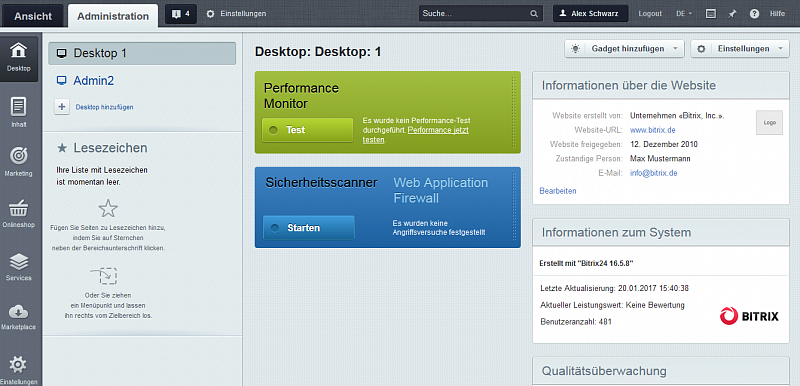Click the Desktop hinzufügen link
The width and height of the screenshot is (800, 386).
coord(105,107)
